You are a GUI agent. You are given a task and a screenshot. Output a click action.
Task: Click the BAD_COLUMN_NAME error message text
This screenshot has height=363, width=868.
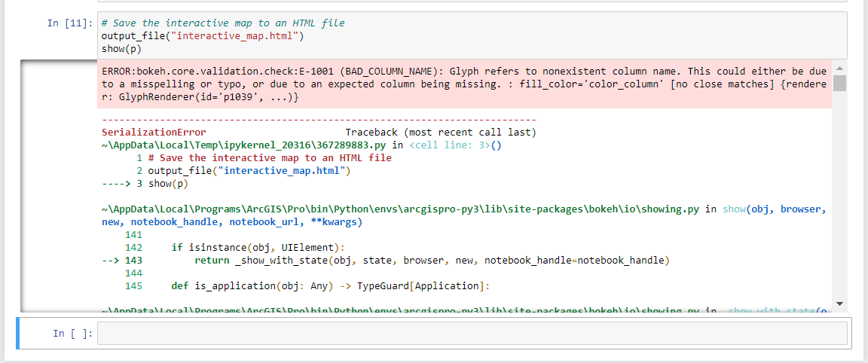pos(464,84)
